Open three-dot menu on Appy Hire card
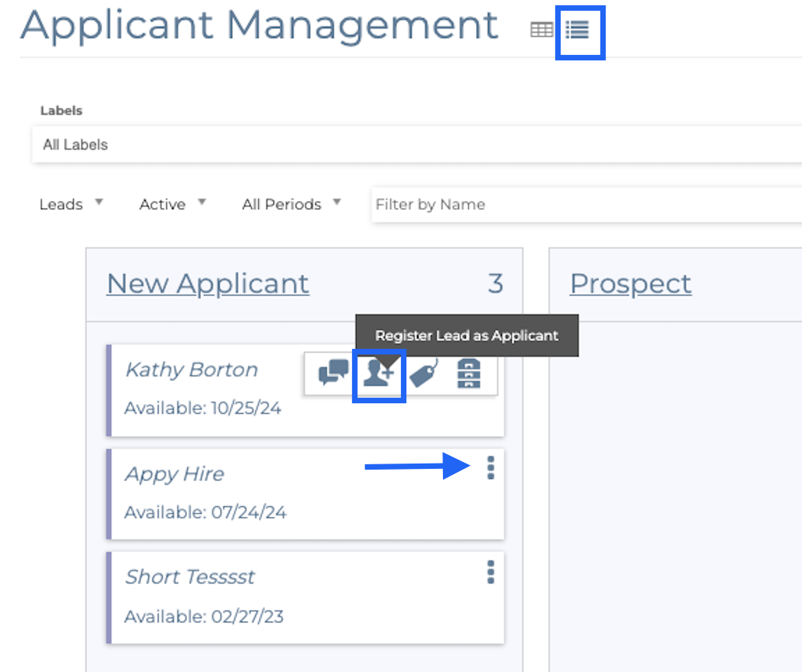This screenshot has height=672, width=802. coord(490,467)
